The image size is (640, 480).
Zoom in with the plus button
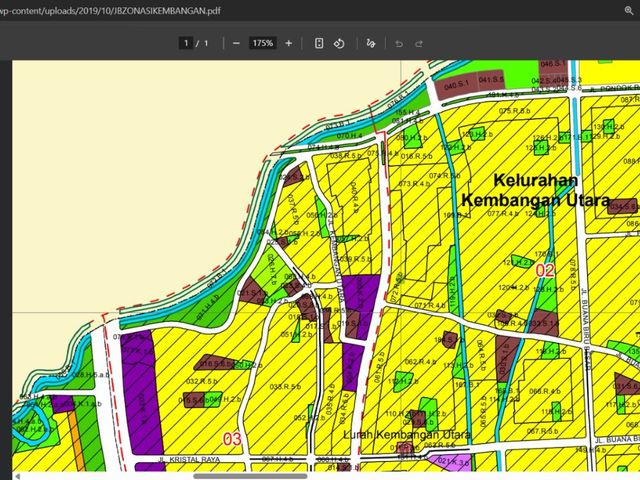(x=289, y=43)
